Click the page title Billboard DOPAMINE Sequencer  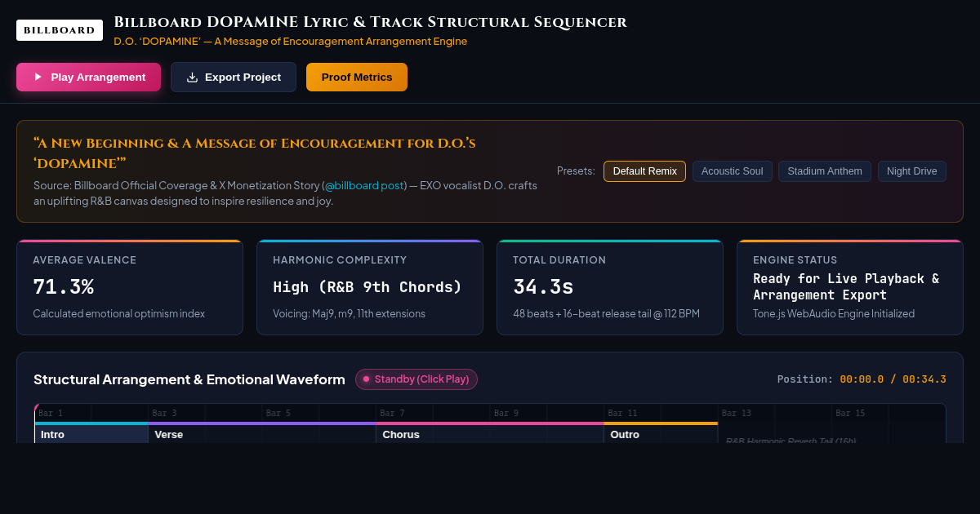click(x=371, y=22)
